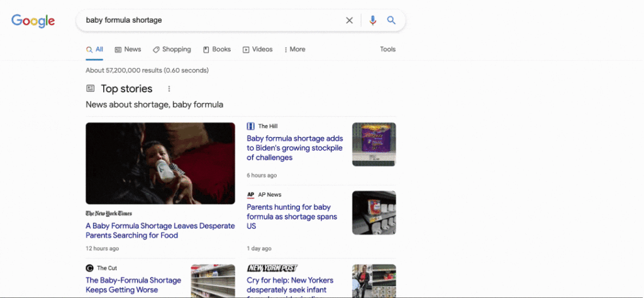Clear the search box with X icon
644x298 pixels.
349,20
